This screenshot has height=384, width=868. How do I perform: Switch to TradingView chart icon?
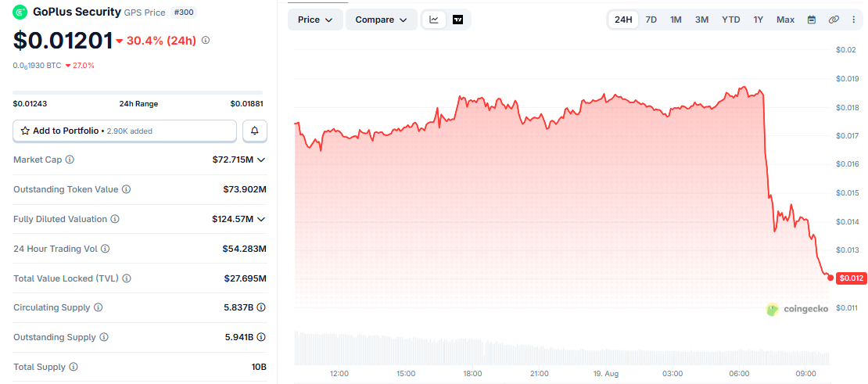457,20
